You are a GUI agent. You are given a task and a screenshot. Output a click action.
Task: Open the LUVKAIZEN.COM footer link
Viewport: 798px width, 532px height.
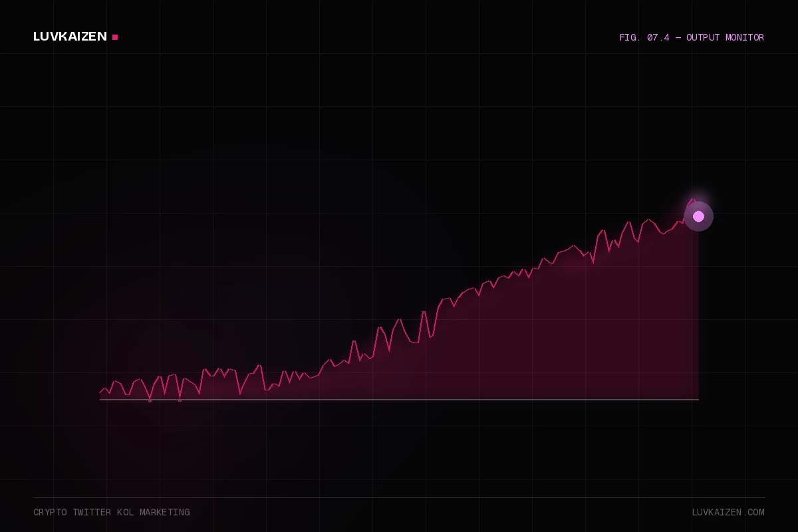(728, 513)
